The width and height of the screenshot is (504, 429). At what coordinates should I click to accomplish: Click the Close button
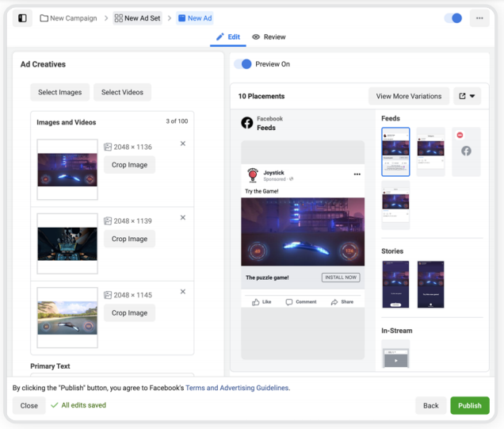[x=29, y=405]
